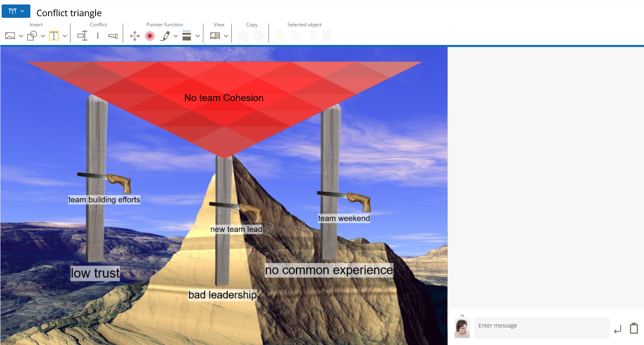Click the Conflict saw tool
The image size is (644, 345).
click(x=113, y=36)
